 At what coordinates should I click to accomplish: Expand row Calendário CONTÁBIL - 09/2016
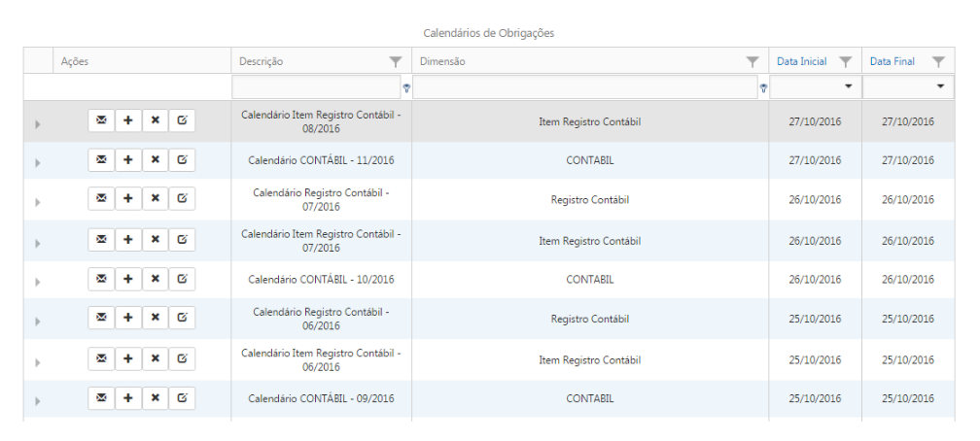pos(38,401)
